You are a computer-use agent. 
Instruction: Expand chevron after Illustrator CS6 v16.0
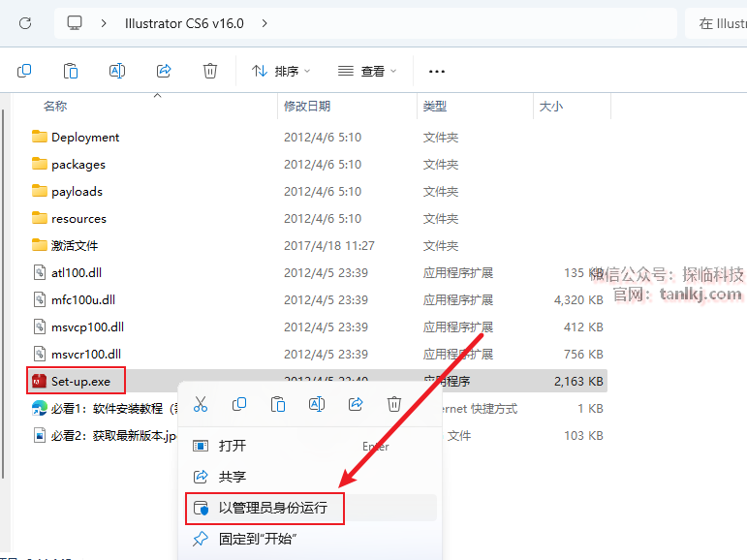[x=265, y=23]
